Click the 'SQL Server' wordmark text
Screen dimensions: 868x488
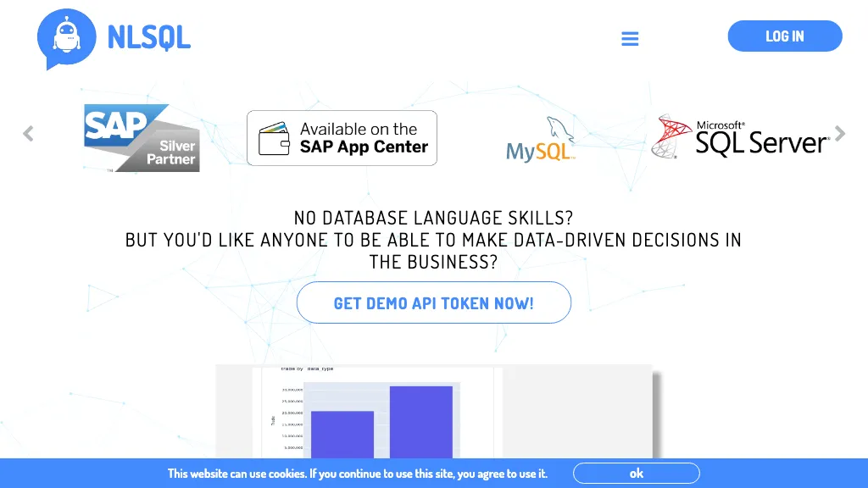[x=761, y=143]
